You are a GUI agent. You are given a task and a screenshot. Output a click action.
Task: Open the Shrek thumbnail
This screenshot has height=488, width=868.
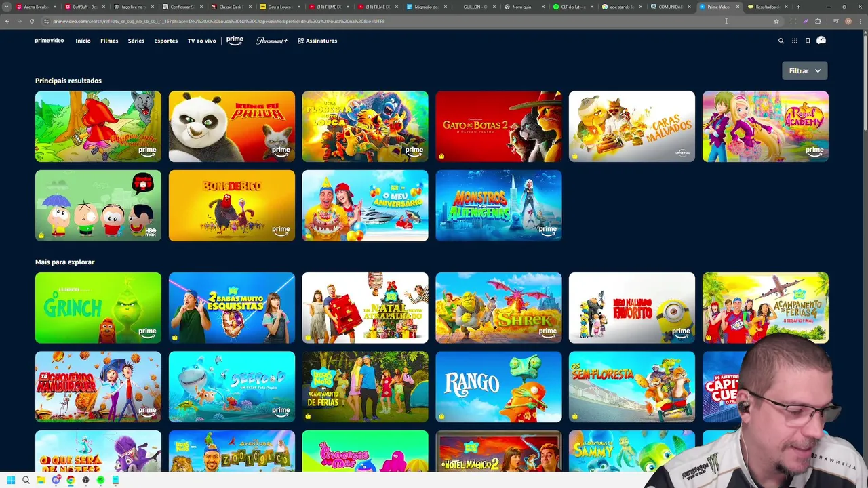498,308
